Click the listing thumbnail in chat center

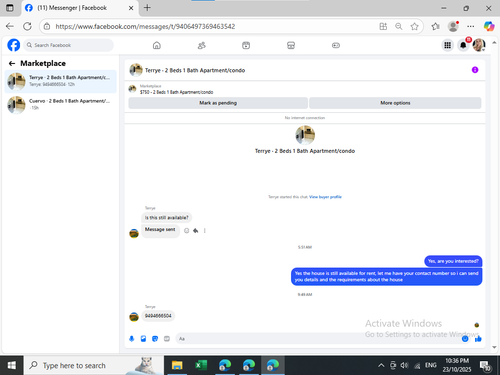pyautogui.click(x=305, y=135)
